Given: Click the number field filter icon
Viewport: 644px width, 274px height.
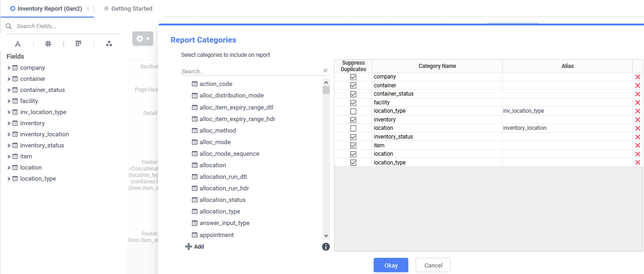Looking at the screenshot, I should (x=48, y=44).
